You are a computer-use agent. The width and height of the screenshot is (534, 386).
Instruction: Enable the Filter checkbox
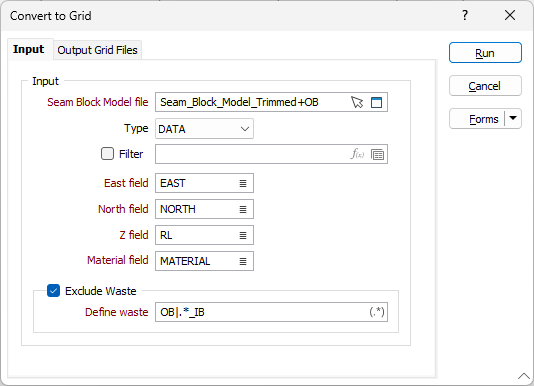click(x=107, y=154)
